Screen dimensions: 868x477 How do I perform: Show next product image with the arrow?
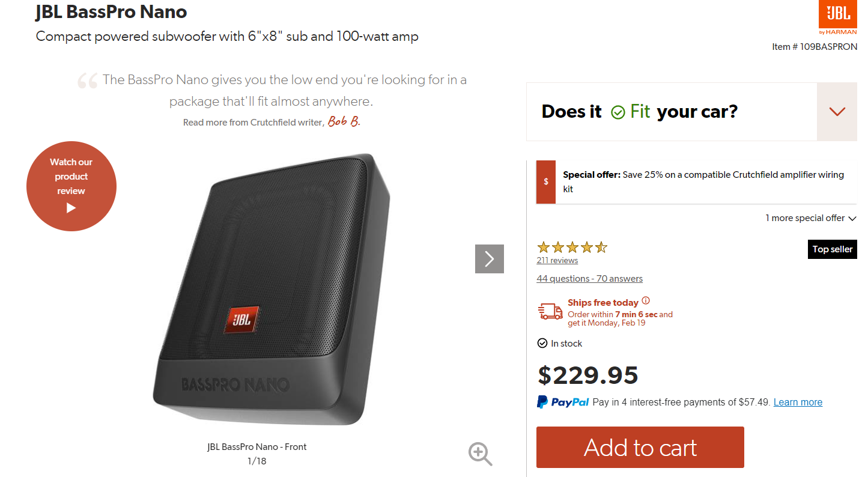click(x=489, y=259)
